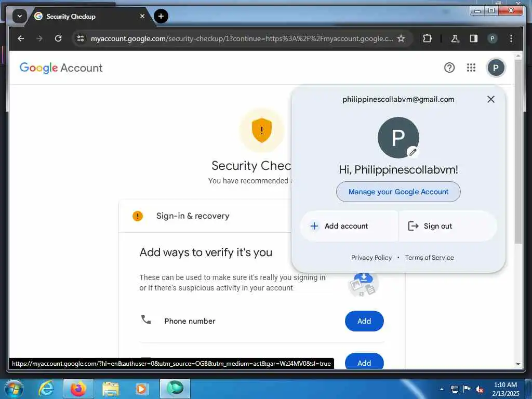The height and width of the screenshot is (399, 532).
Task: Click the Add ways to verify it's you heading
Action: (x=206, y=252)
